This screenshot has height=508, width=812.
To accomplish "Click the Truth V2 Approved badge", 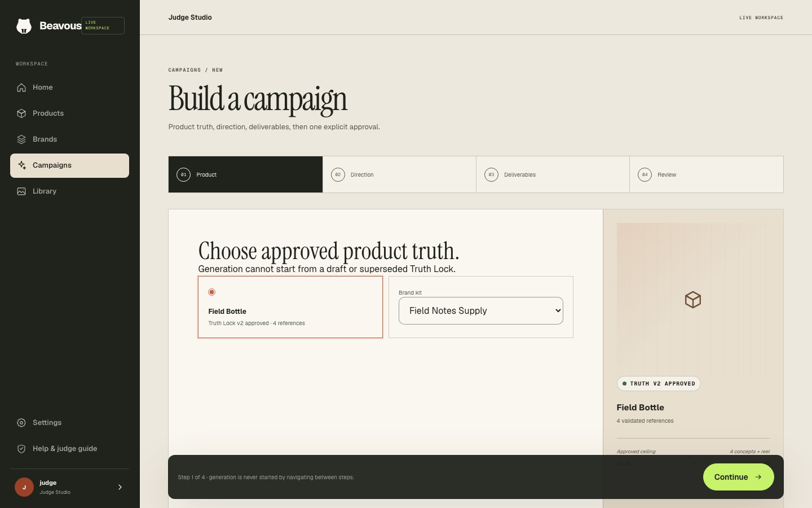I will pos(659,384).
